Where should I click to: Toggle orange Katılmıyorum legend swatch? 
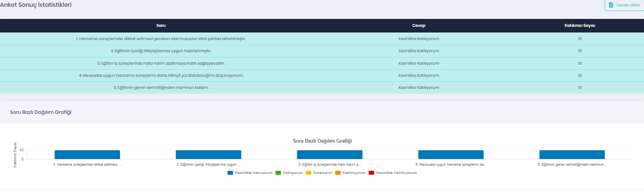coord(338,173)
